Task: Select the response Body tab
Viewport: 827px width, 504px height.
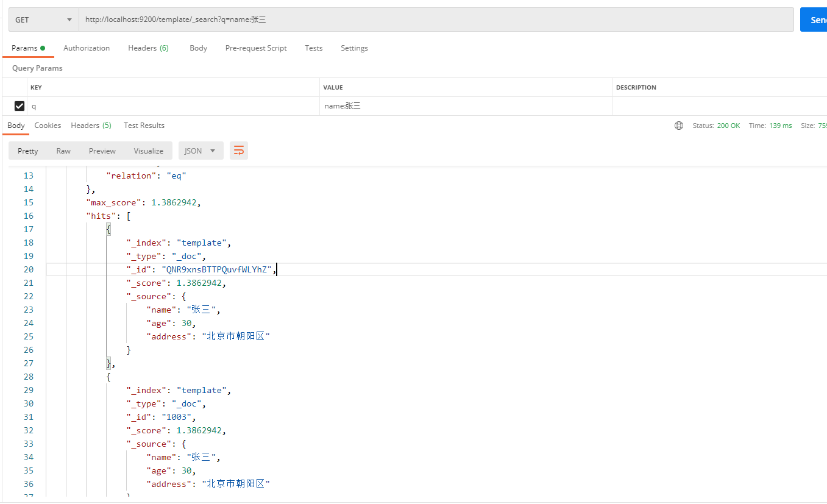Action: click(16, 126)
